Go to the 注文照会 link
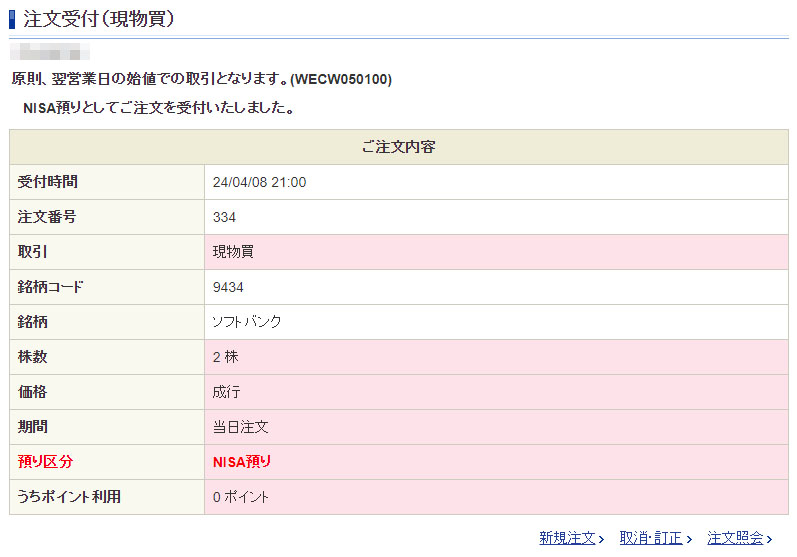This screenshot has height=557, width=797. [x=735, y=538]
